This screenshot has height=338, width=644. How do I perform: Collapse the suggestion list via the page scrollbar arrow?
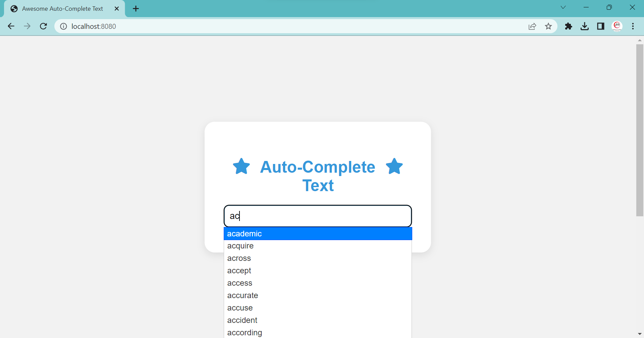tap(640, 333)
